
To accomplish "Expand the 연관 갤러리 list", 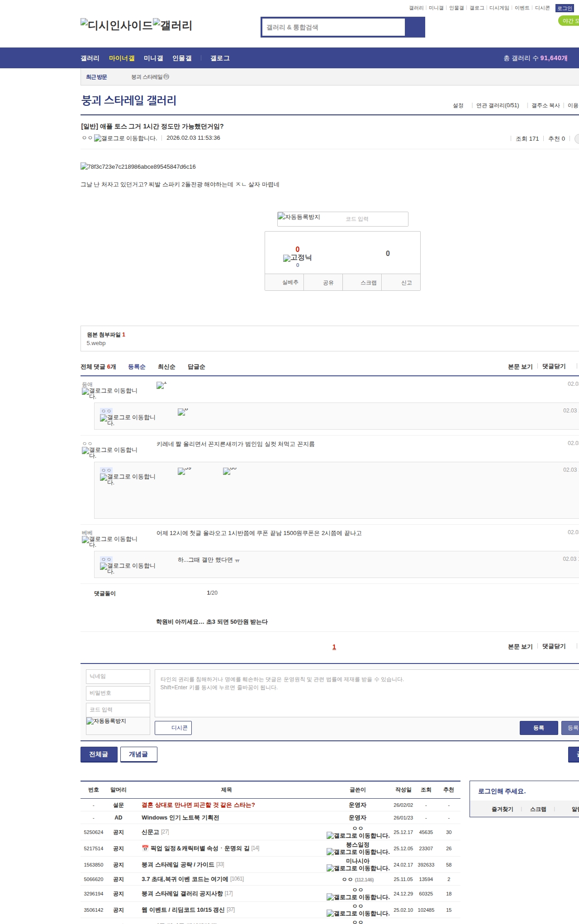I will coord(497,105).
